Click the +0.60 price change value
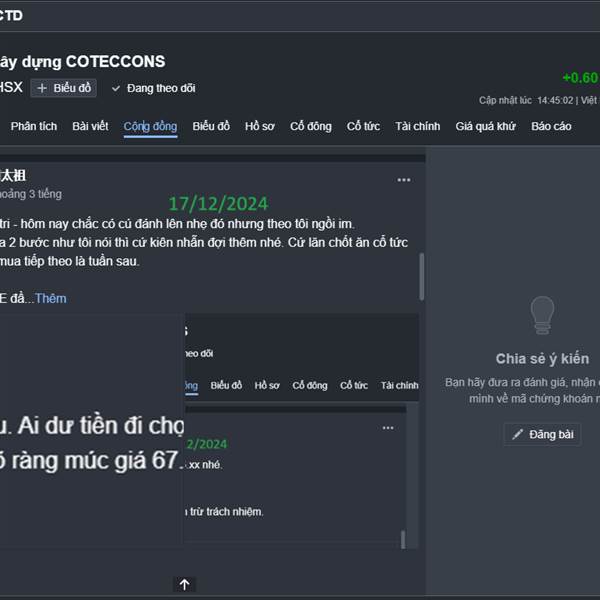Viewport: 600px width, 600px height. pos(580,78)
